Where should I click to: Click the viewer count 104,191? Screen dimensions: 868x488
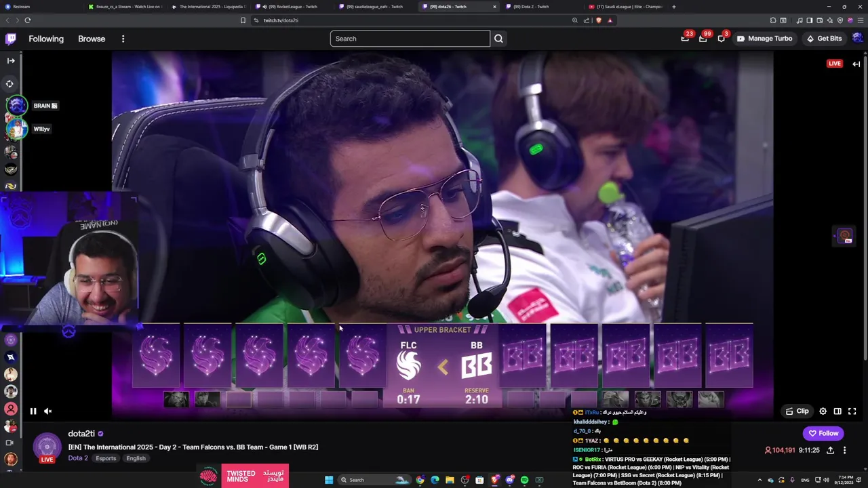coord(780,450)
